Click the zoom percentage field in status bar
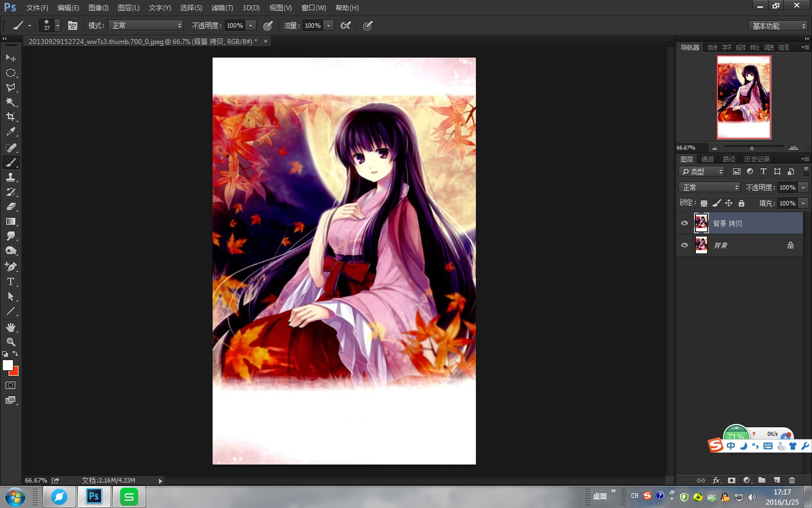Screen dimensions: 812x508 [x=36, y=480]
